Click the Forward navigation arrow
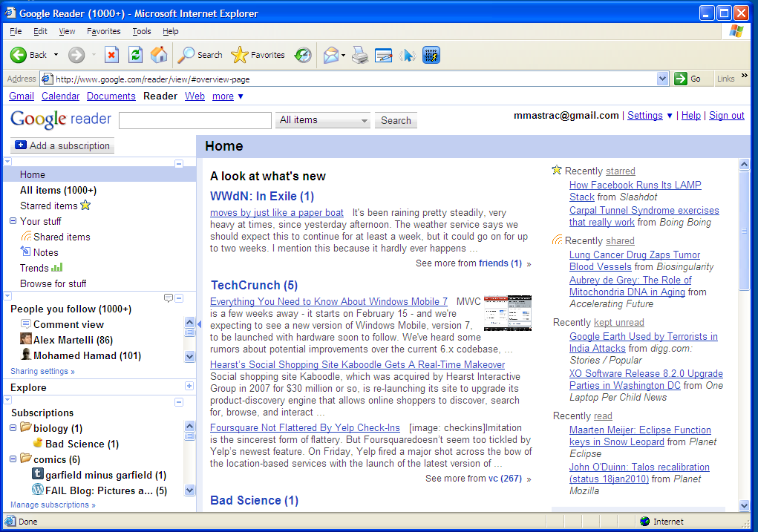The height and width of the screenshot is (532, 758). click(x=76, y=55)
